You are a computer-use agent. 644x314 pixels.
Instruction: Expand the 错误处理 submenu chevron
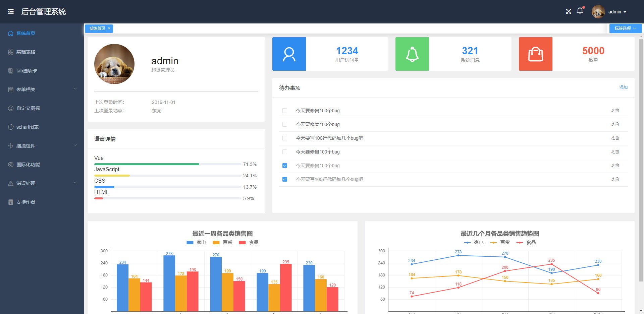point(75,183)
